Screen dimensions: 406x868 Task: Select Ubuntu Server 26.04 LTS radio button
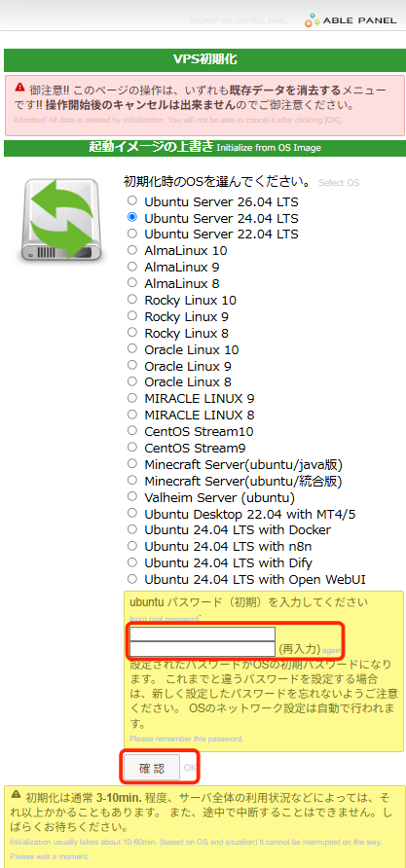[x=131, y=200]
